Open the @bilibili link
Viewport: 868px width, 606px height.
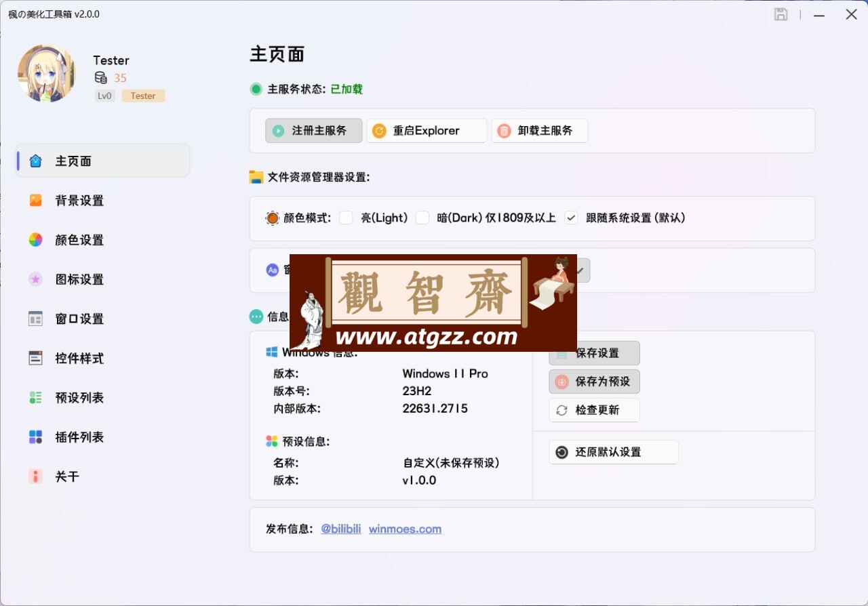[341, 529]
